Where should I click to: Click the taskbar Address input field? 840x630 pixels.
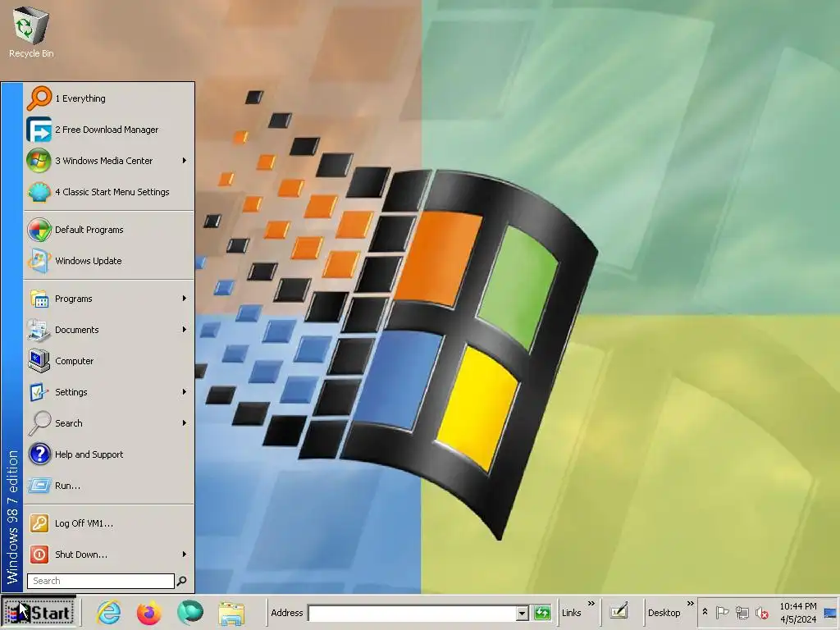412,613
